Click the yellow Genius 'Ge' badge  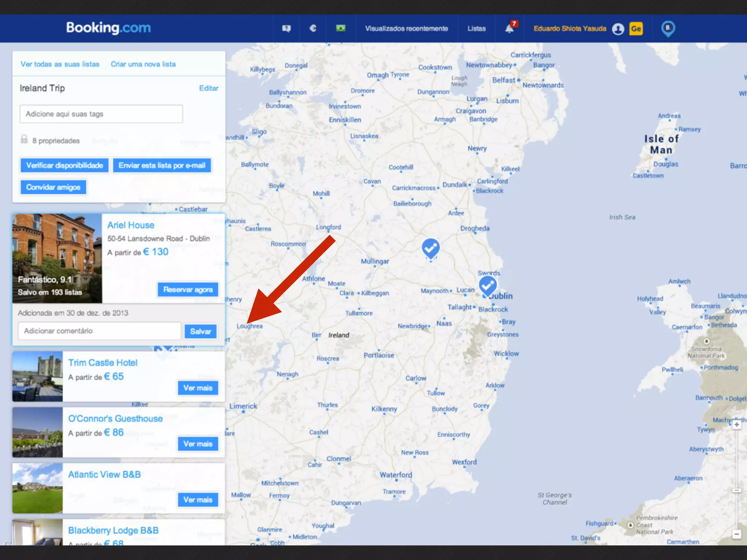coord(636,29)
